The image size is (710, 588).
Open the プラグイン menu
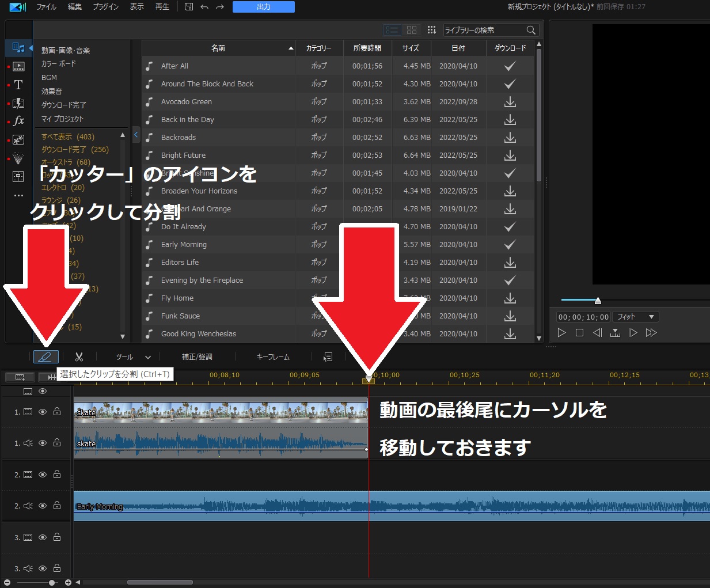point(106,7)
